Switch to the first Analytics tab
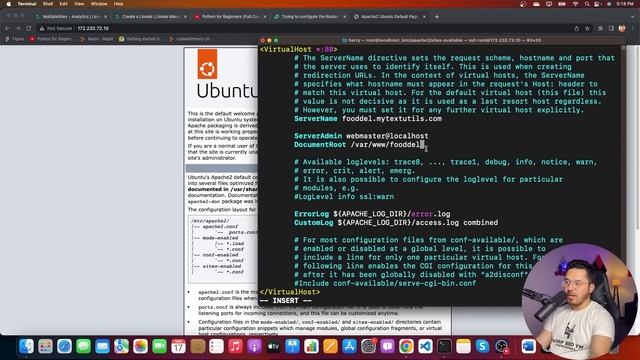 71,17
